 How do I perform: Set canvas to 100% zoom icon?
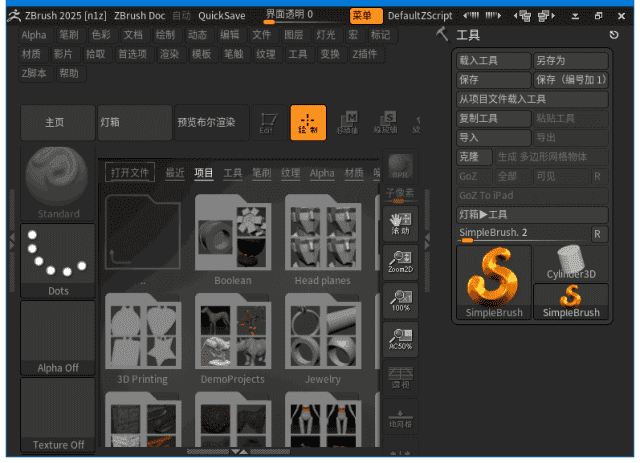click(x=400, y=301)
